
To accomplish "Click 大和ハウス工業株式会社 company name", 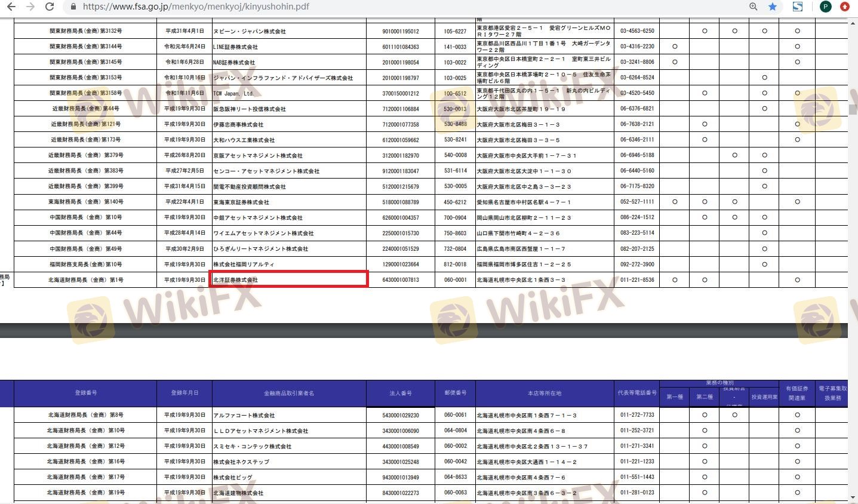I will coord(244,140).
